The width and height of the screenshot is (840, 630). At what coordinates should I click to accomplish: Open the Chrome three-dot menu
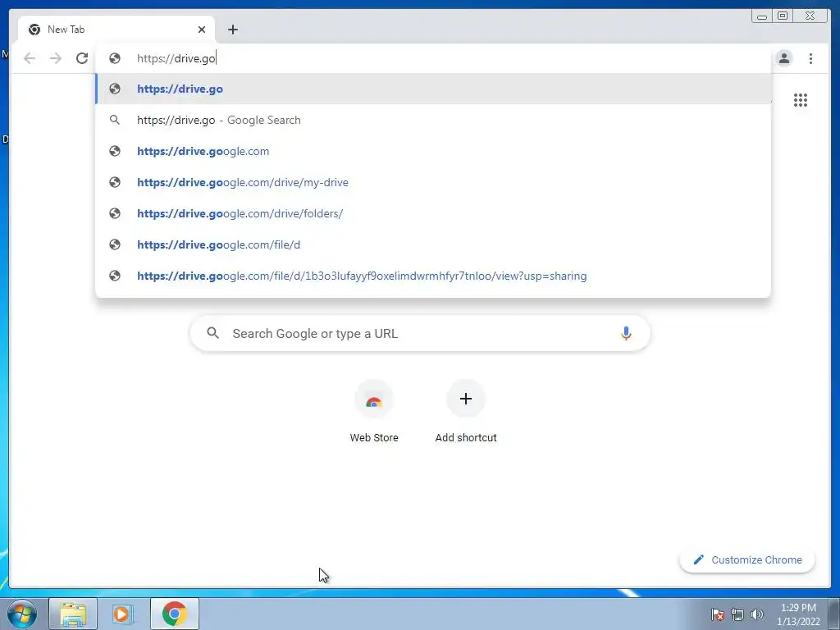coord(810,58)
